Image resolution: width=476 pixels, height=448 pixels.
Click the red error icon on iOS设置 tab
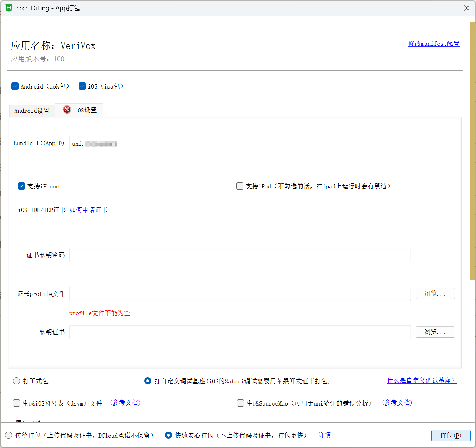click(67, 110)
